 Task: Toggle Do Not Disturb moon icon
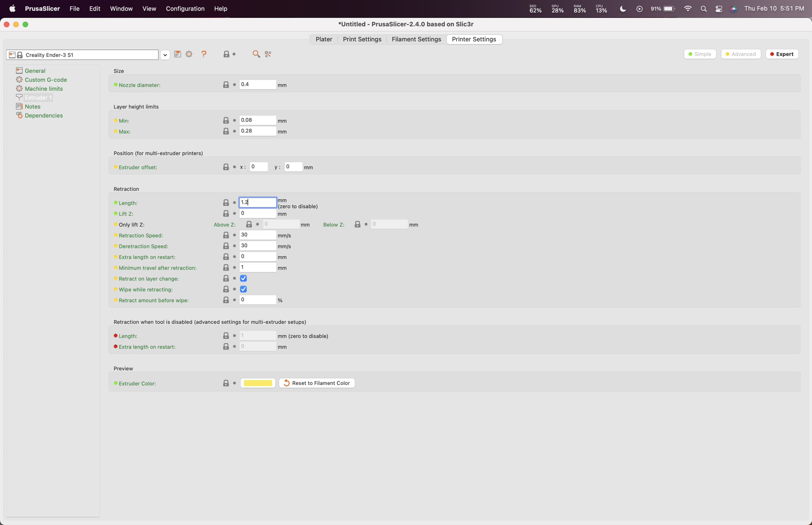[x=623, y=9]
